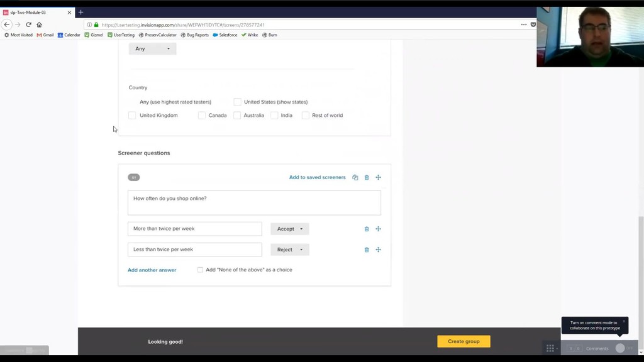Expand the Any dropdown at top

(x=152, y=49)
